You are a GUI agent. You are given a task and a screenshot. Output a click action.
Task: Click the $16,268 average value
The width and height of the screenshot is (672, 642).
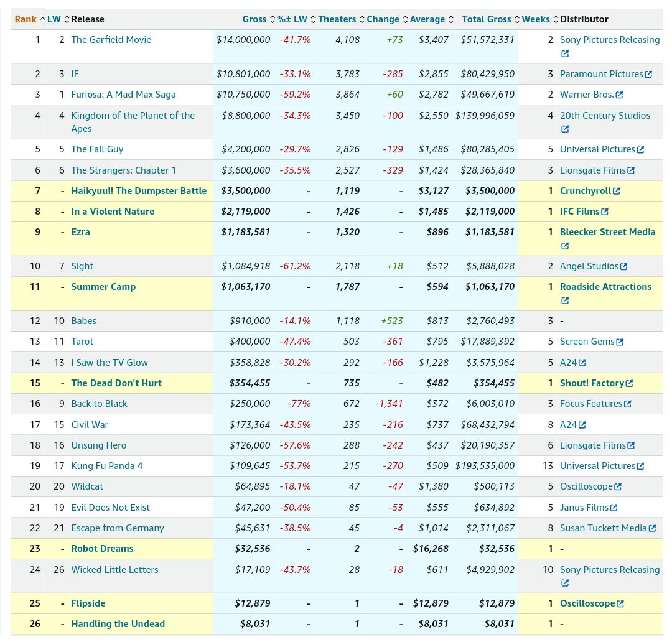click(431, 549)
